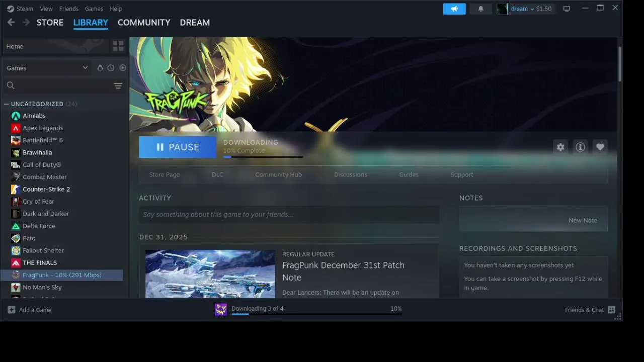Click the library search magnifier icon
This screenshot has height=362, width=644.
[11, 85]
